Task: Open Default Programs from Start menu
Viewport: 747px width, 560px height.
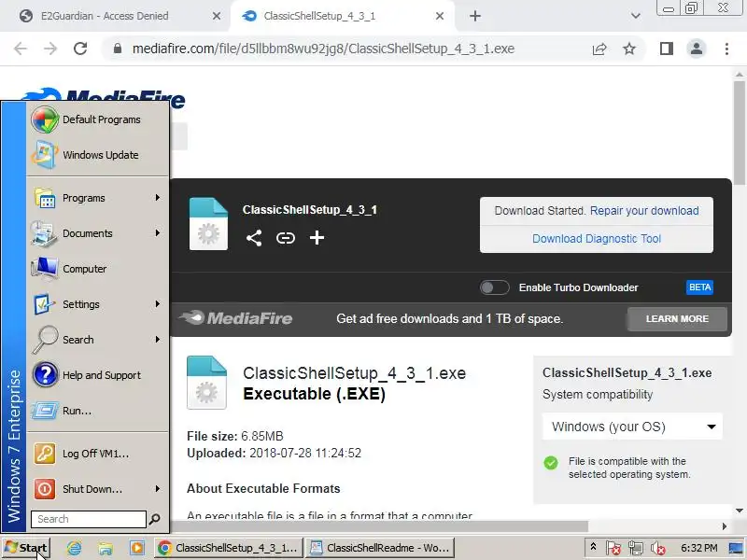Action: coord(98,119)
